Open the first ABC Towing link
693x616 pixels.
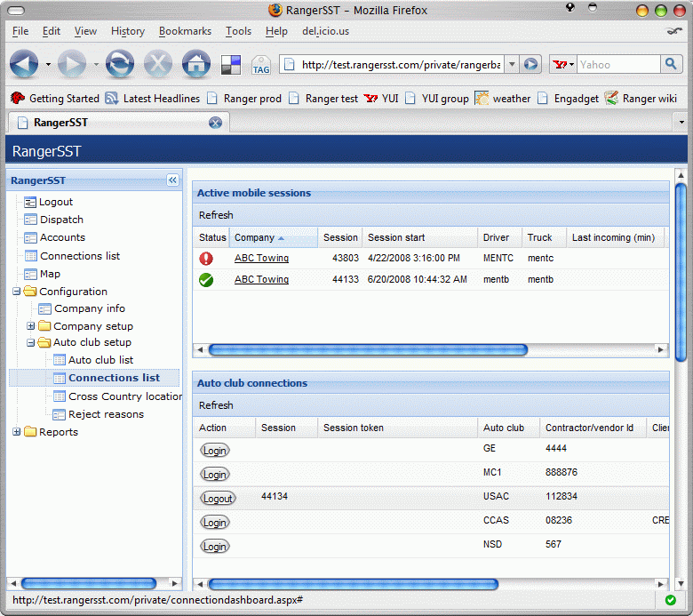261,259
